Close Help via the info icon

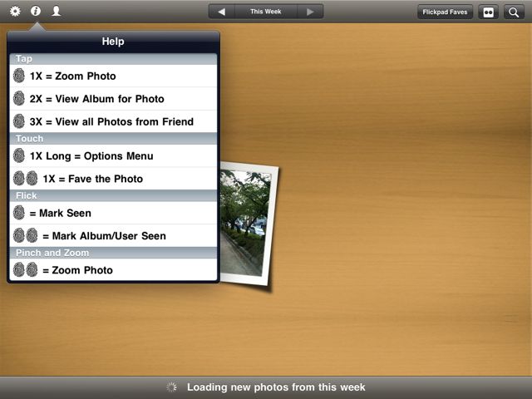36,11
